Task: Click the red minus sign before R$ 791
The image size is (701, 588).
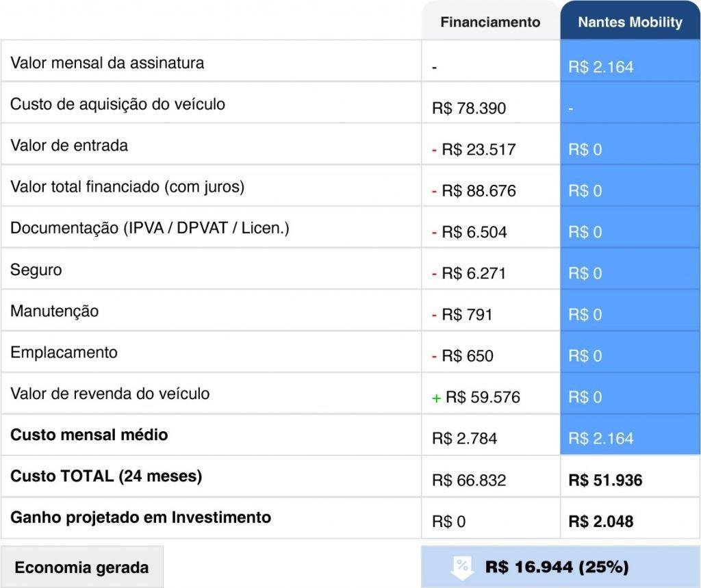Action: [x=435, y=315]
